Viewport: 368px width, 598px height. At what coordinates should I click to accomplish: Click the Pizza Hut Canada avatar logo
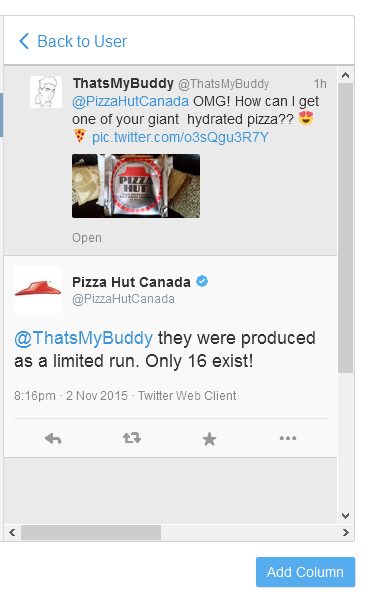coord(38,290)
